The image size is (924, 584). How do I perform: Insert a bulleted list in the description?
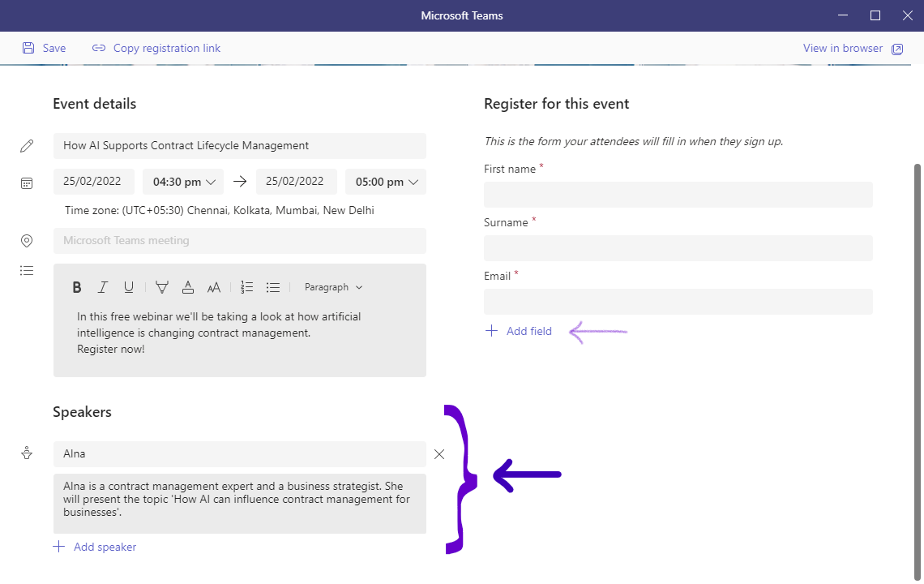[273, 286]
